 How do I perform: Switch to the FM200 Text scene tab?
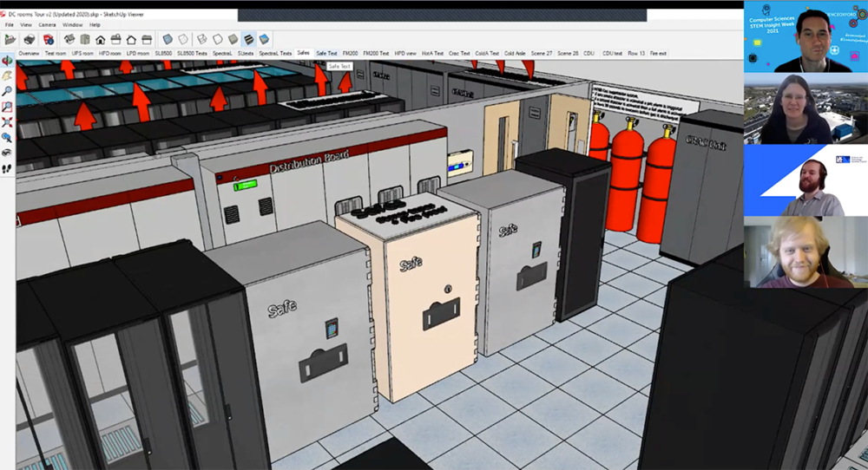click(376, 54)
